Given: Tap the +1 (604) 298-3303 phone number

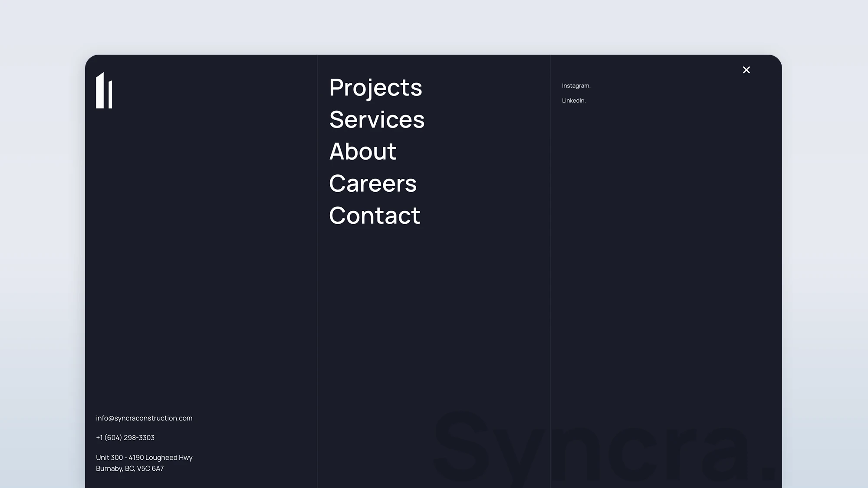Looking at the screenshot, I should (x=125, y=438).
